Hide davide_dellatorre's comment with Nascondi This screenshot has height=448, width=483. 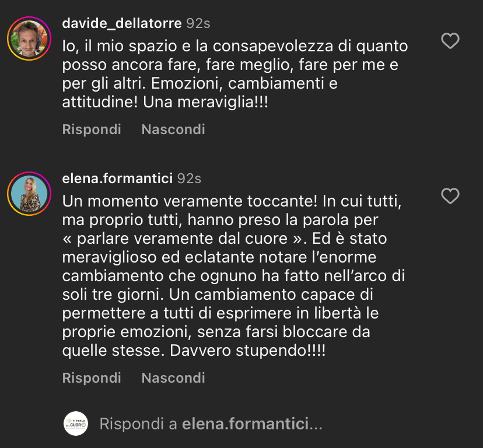(x=173, y=129)
